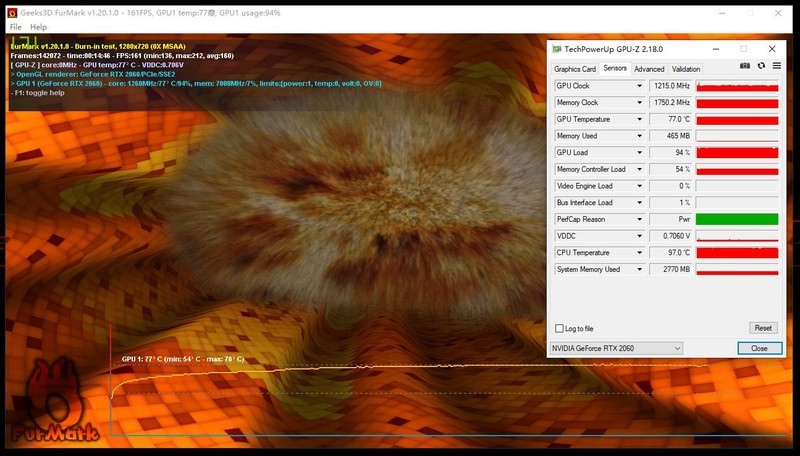Select the Validation tab
800x456 pixels.
686,69
